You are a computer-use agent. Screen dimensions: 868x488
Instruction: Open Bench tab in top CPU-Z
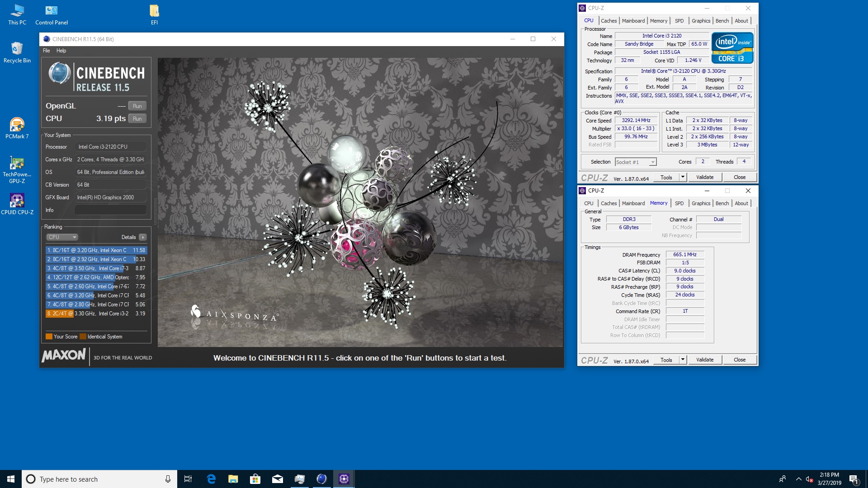[722, 21]
